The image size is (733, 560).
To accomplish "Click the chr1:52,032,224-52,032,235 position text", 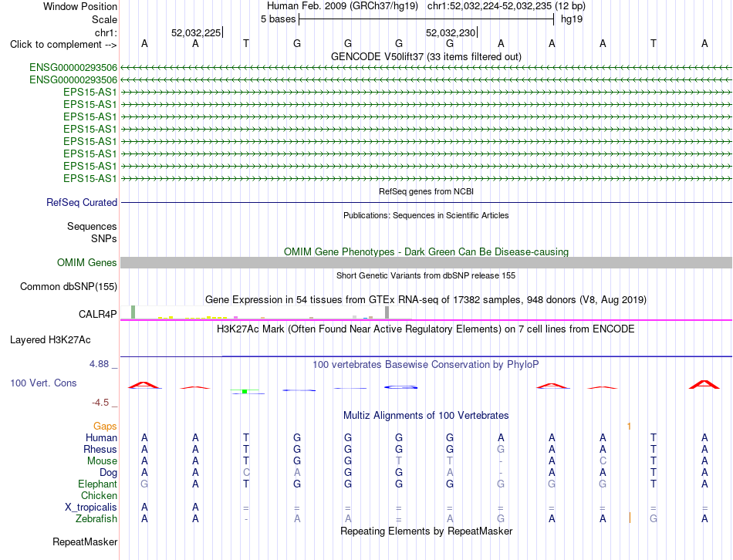I will point(506,6).
